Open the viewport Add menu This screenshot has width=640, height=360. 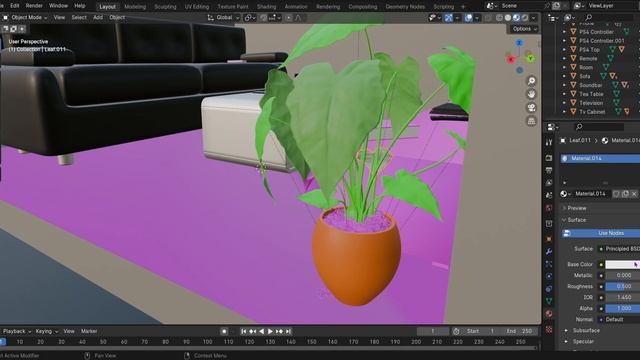[98, 18]
